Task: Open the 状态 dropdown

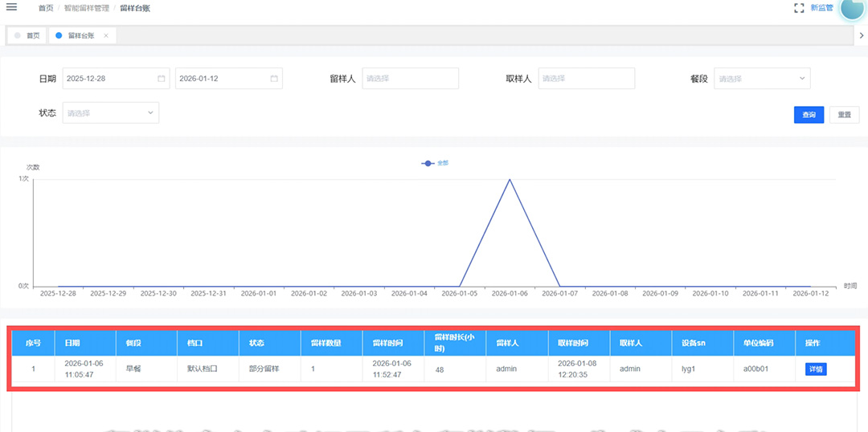Action: pyautogui.click(x=111, y=113)
